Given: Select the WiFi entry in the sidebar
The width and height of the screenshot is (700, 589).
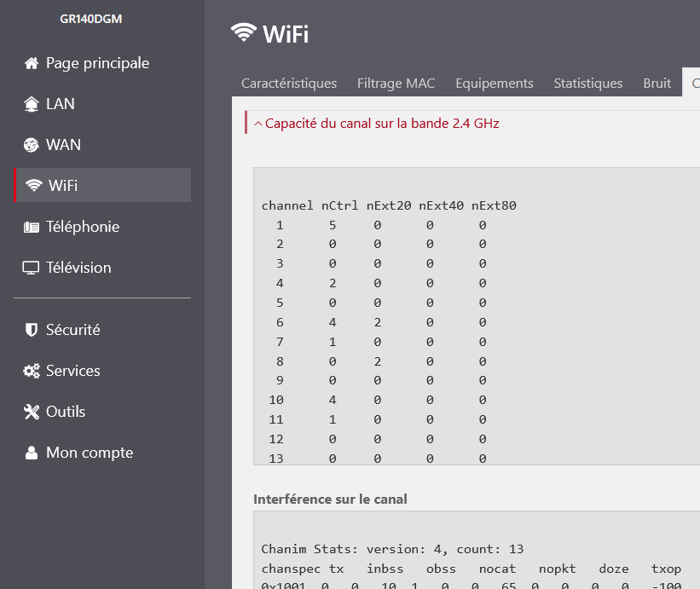Looking at the screenshot, I should tap(102, 185).
